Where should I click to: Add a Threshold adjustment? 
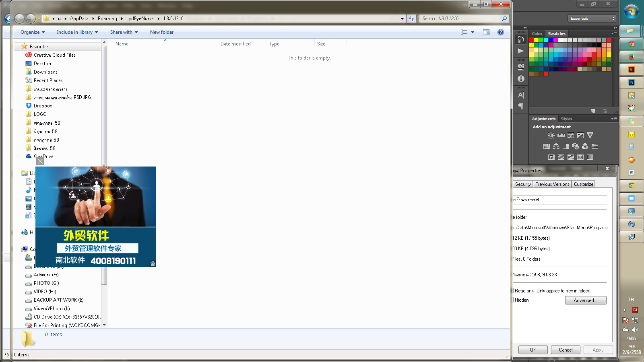(570, 157)
